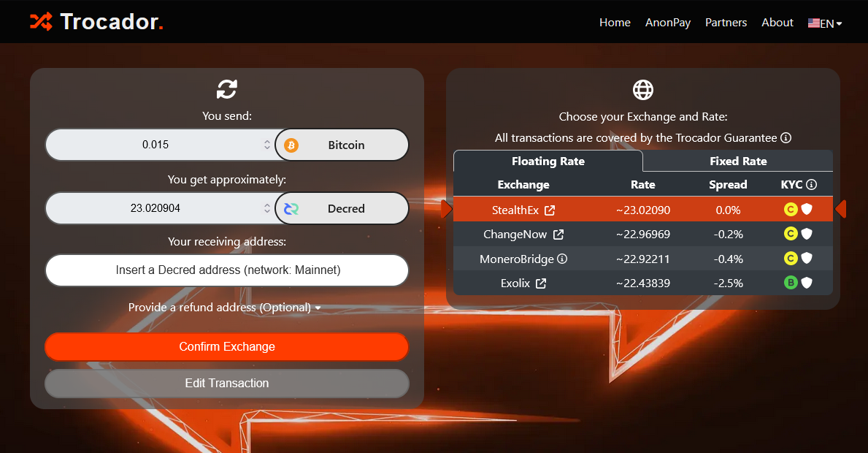Click the Exolix rate ~22.43839
This screenshot has height=453, width=868.
tap(643, 283)
